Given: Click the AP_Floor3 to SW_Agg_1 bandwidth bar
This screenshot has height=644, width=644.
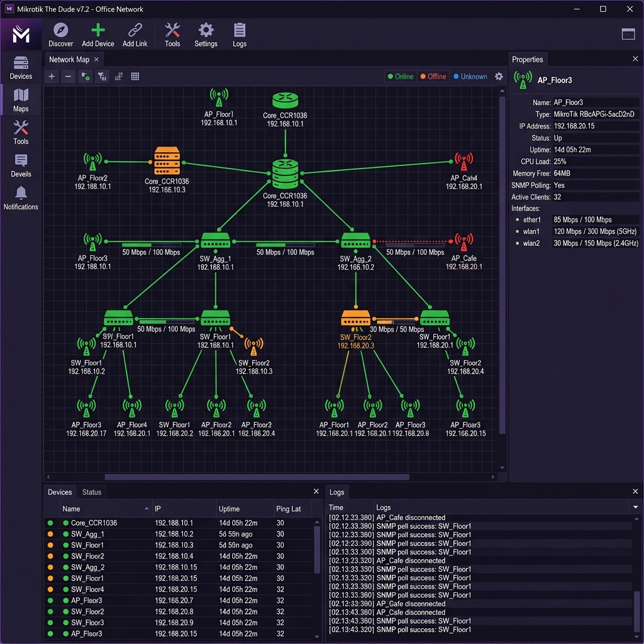Looking at the screenshot, I should click(151, 245).
